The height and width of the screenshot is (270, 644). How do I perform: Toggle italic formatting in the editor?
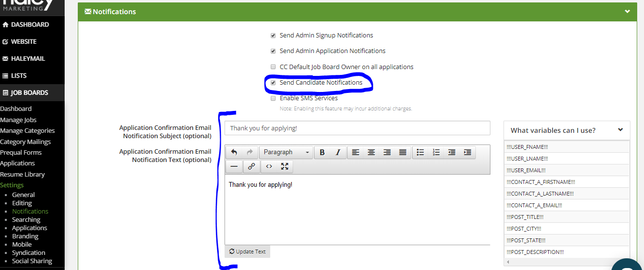(337, 152)
